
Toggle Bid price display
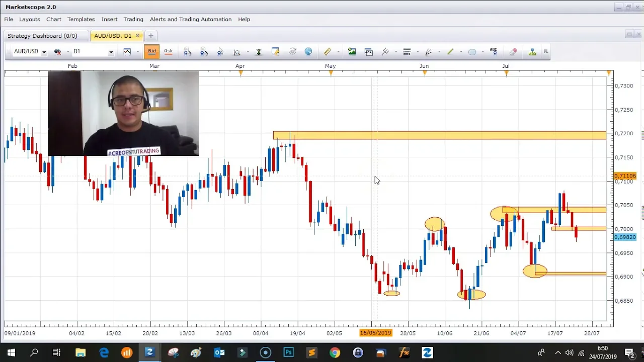pyautogui.click(x=152, y=51)
